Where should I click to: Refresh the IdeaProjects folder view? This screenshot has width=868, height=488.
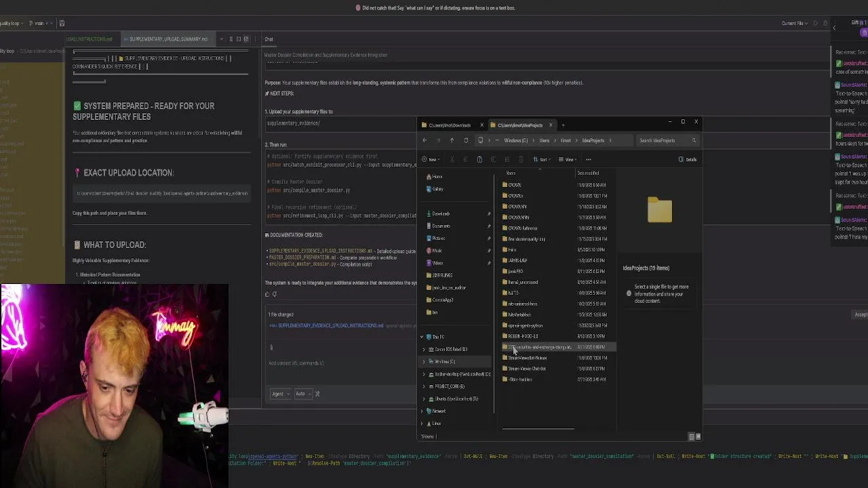[466, 140]
